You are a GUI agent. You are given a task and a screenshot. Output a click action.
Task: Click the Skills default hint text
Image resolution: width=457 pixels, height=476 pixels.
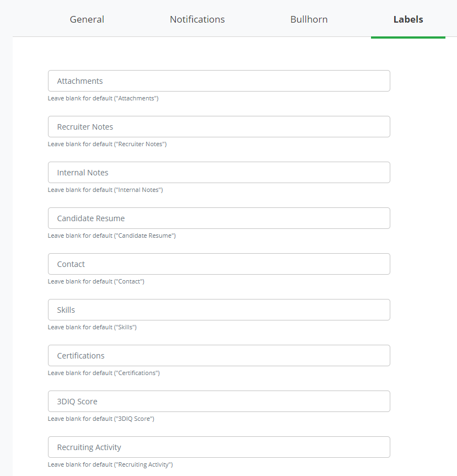pyautogui.click(x=92, y=327)
